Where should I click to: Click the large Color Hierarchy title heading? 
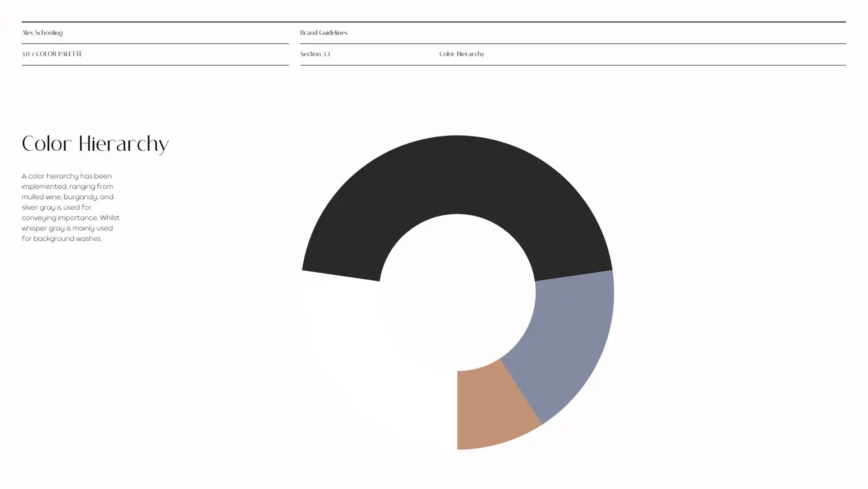(x=95, y=144)
